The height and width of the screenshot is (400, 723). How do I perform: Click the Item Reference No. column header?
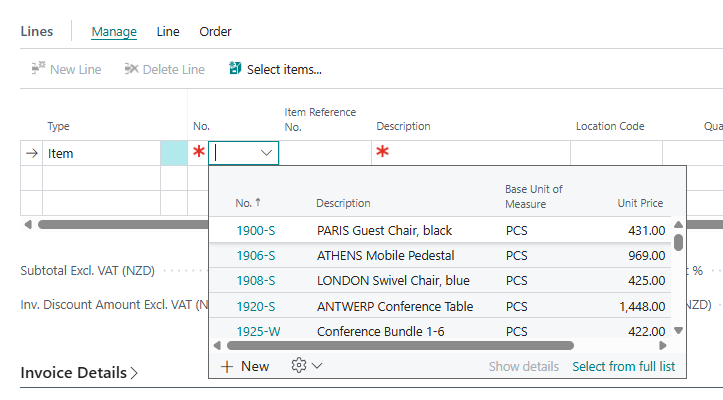(320, 119)
